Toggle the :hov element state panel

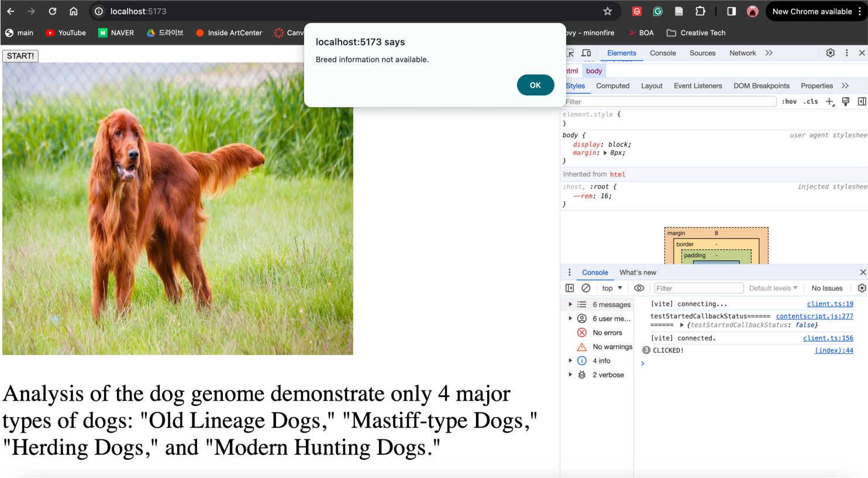pos(790,102)
